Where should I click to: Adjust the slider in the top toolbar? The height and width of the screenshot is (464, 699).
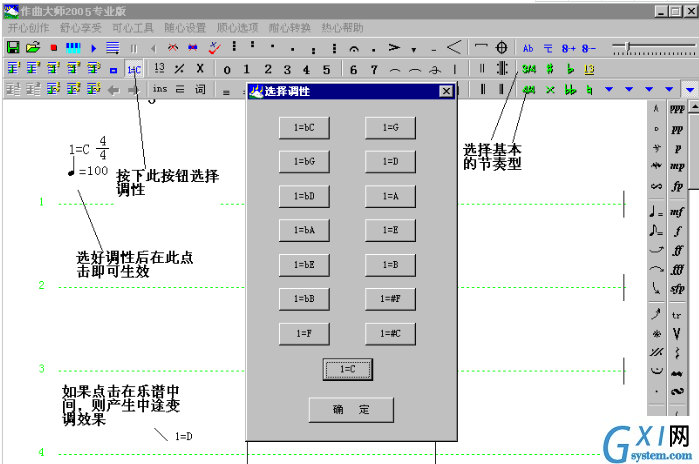pos(628,46)
